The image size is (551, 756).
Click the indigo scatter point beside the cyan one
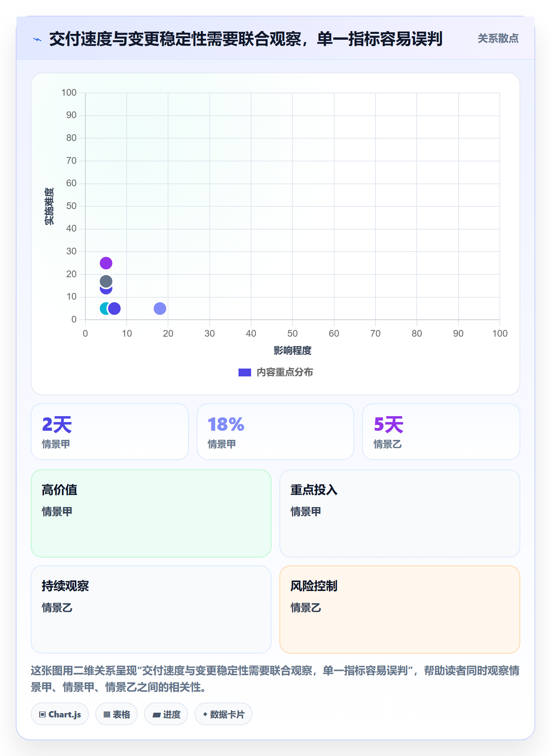114,308
